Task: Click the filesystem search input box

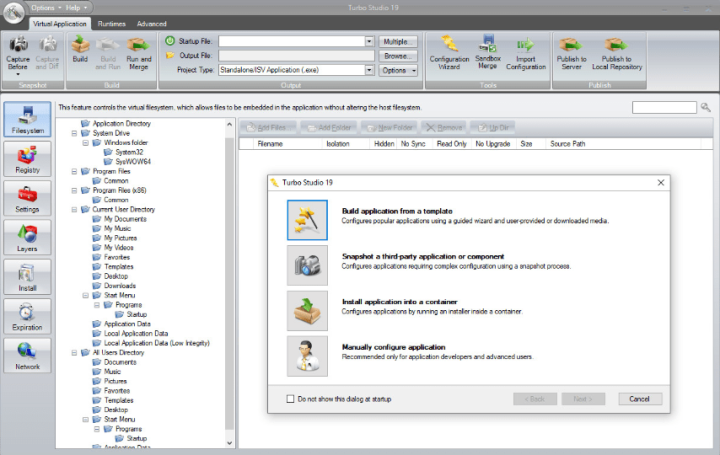Action: pos(664,107)
